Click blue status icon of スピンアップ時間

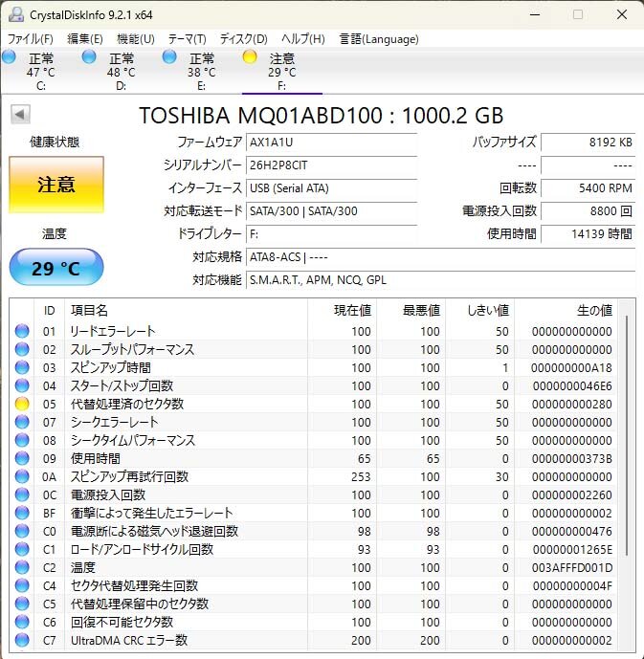click(x=22, y=367)
